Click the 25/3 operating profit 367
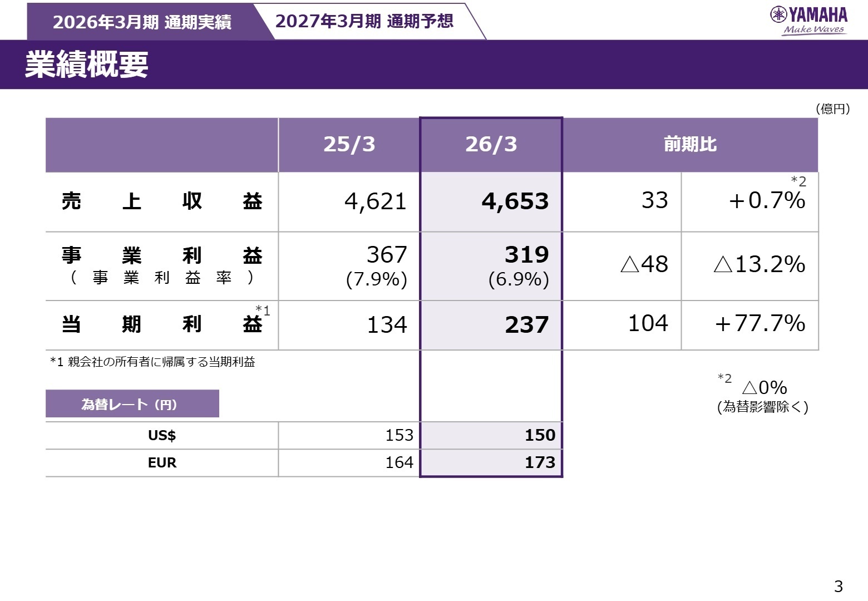 (x=387, y=254)
